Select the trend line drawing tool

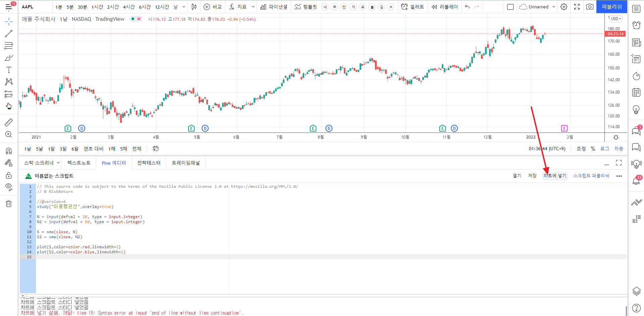[9, 34]
